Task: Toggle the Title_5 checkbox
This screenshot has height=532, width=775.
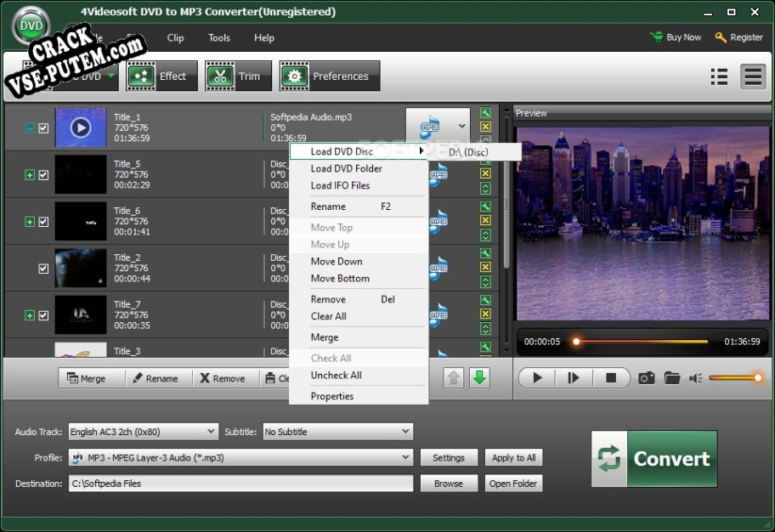Action: [x=44, y=175]
